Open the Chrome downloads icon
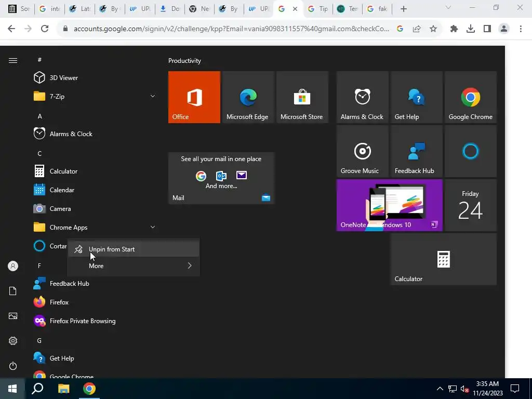 (x=471, y=29)
